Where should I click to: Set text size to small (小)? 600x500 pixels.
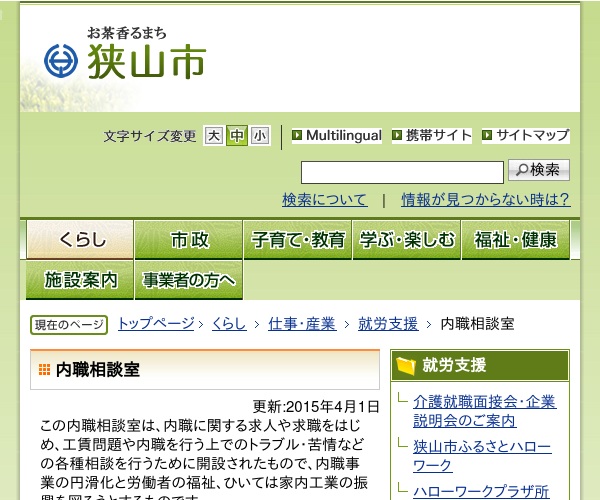pos(260,136)
